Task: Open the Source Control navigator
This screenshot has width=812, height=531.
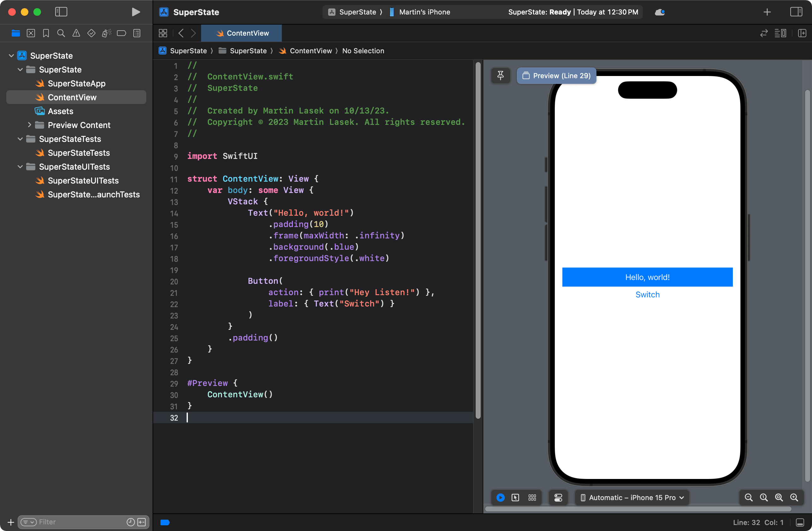Action: (x=31, y=33)
